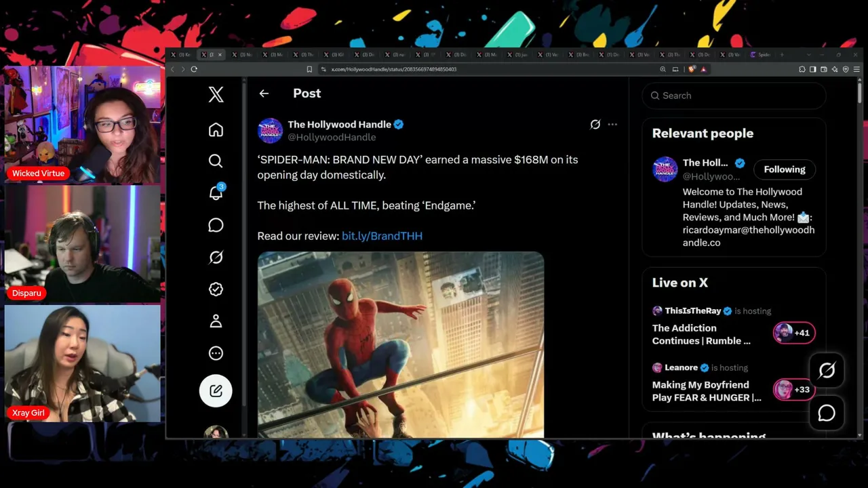Open a new tab with plus button

tap(782, 54)
